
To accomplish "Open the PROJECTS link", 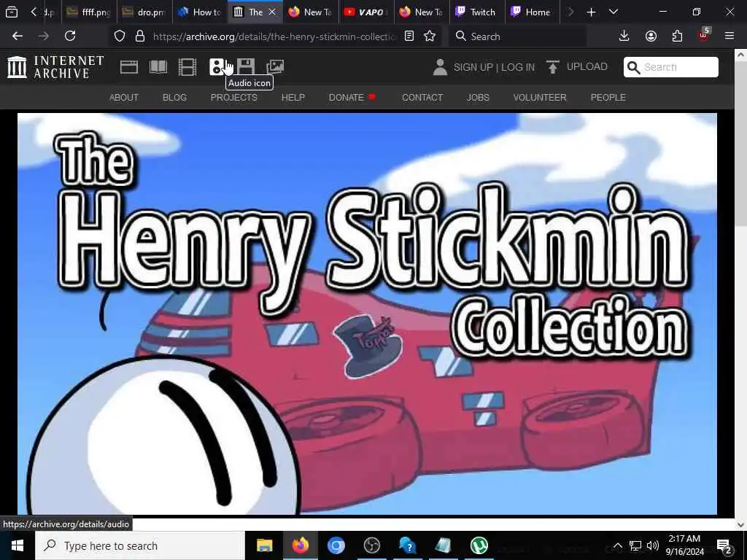I will pos(234,97).
